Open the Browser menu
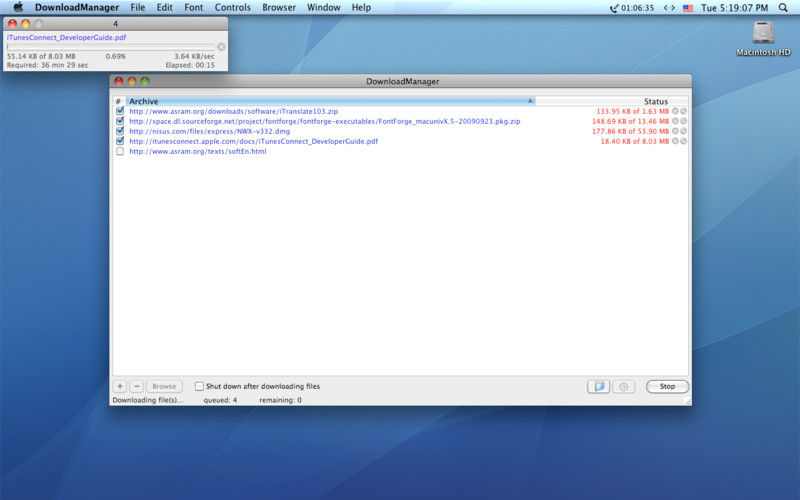The image size is (800, 500). coord(279,8)
